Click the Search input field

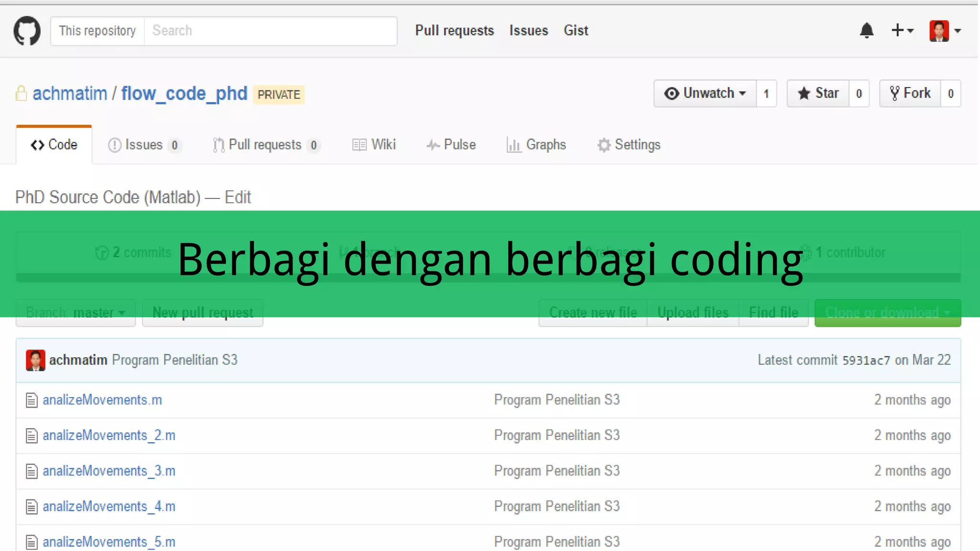tap(270, 31)
